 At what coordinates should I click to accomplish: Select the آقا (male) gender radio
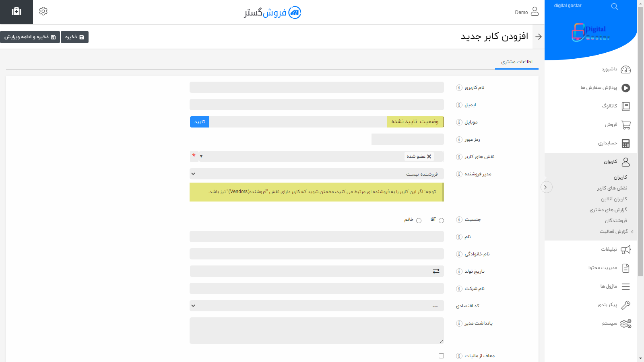click(x=441, y=220)
